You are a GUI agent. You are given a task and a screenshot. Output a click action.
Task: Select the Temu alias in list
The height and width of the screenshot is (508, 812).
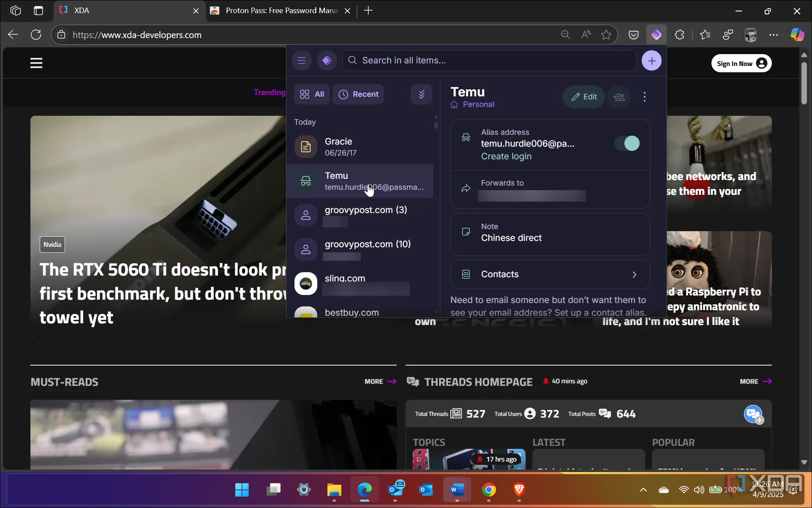pyautogui.click(x=360, y=181)
